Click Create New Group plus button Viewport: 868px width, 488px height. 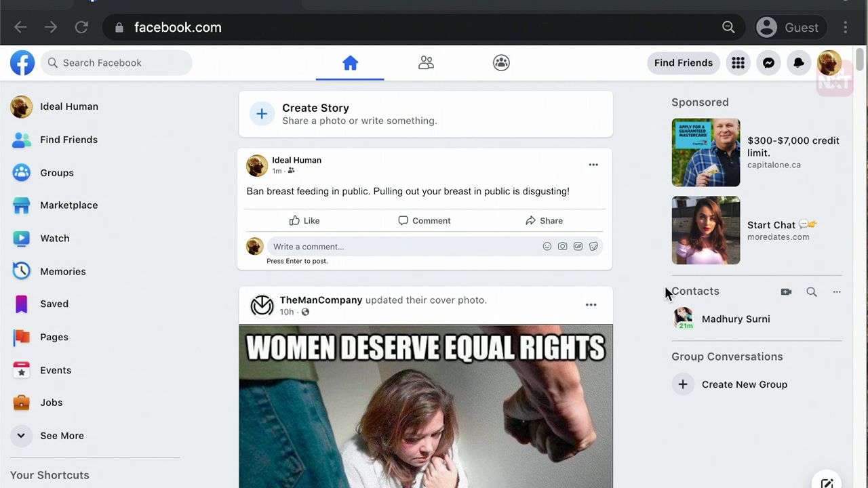coord(683,384)
